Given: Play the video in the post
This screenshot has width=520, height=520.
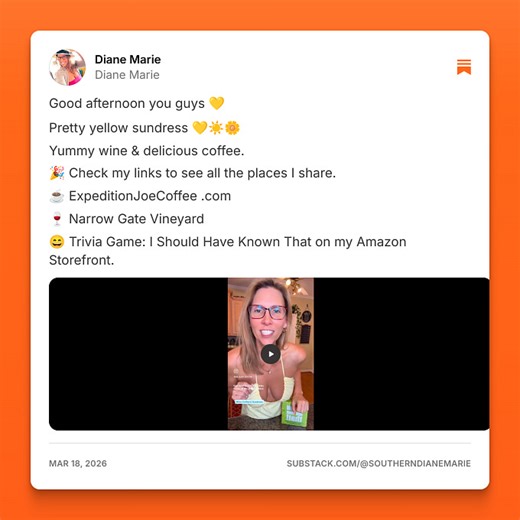Looking at the screenshot, I should (271, 354).
